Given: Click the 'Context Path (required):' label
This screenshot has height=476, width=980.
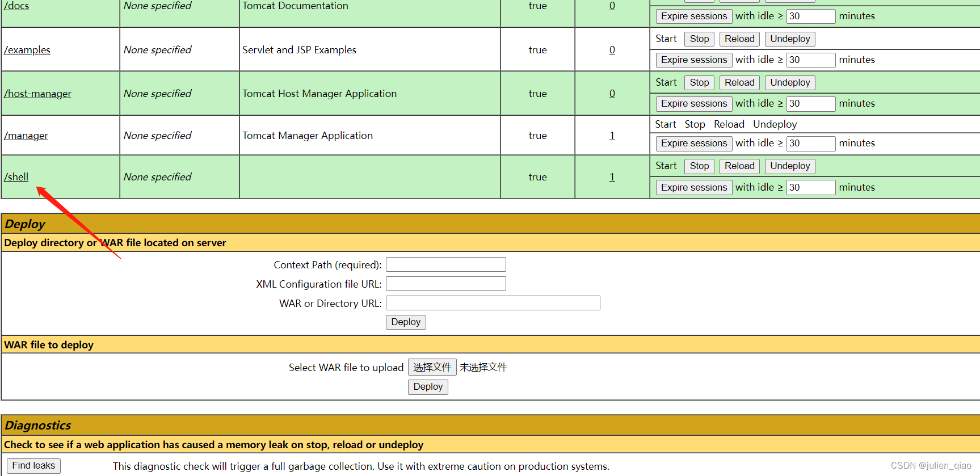Looking at the screenshot, I should point(327,265).
